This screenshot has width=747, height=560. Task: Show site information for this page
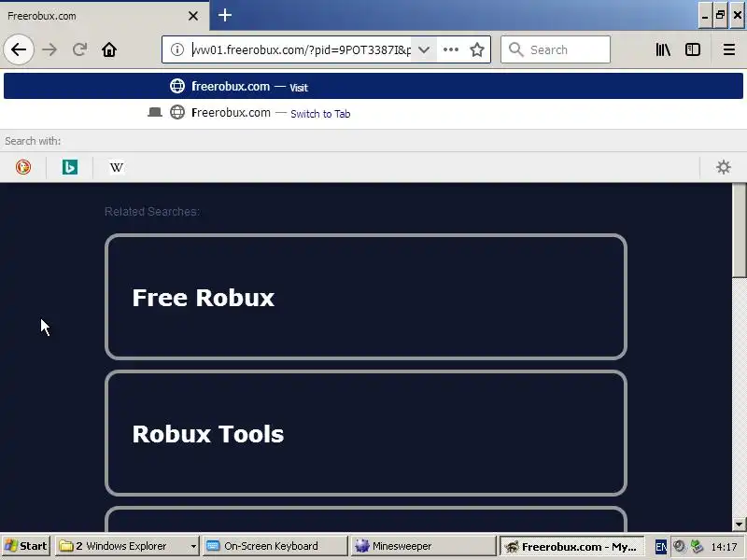pyautogui.click(x=177, y=49)
